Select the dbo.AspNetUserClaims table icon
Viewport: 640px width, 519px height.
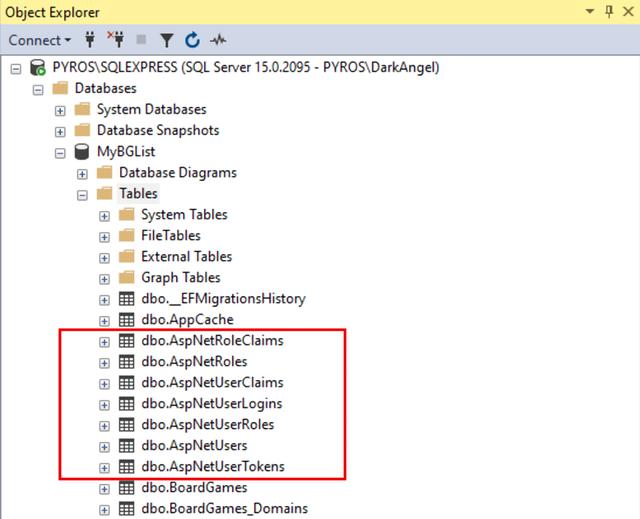[x=127, y=383]
